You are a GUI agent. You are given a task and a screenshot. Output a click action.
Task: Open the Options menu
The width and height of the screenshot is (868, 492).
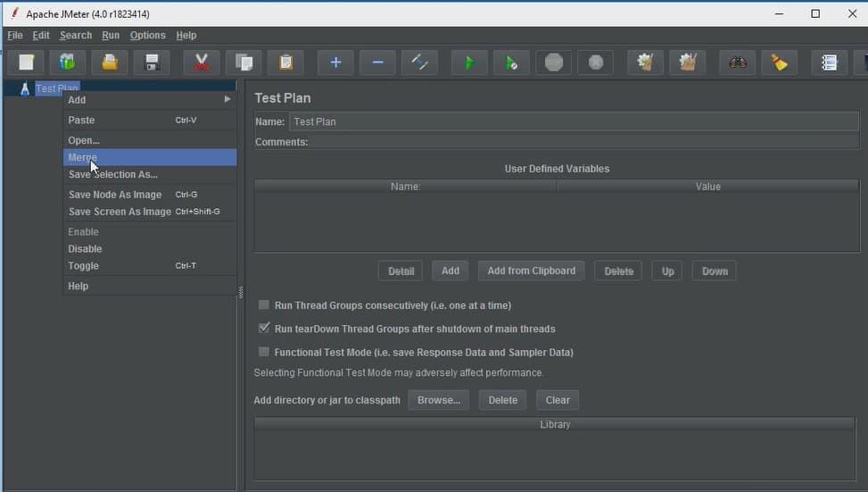[x=148, y=36]
